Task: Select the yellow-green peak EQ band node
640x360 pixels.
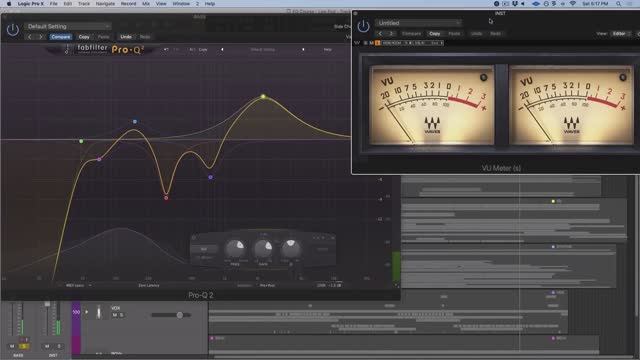Action: (x=263, y=97)
